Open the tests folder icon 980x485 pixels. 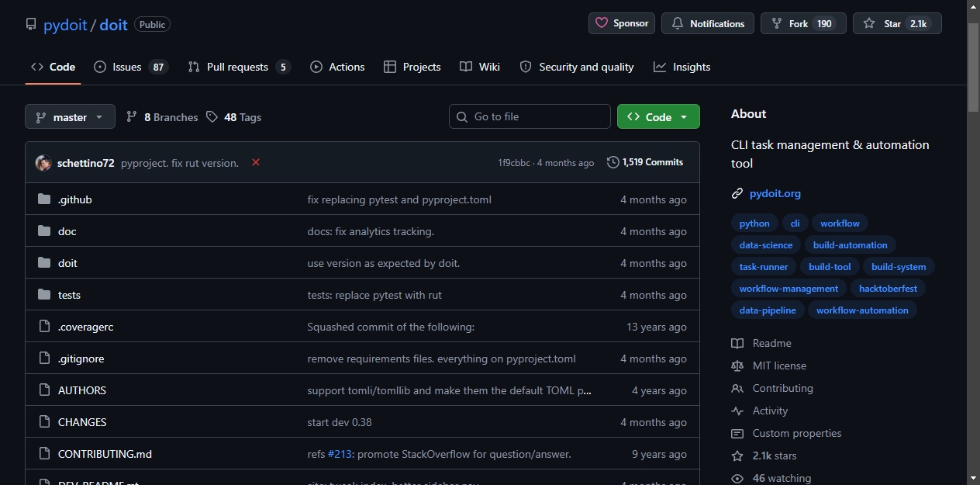[44, 295]
